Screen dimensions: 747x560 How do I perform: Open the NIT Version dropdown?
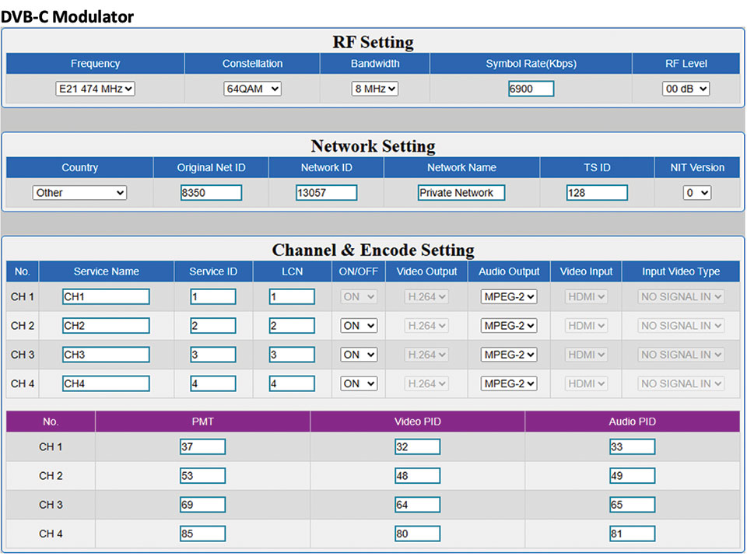(697, 192)
